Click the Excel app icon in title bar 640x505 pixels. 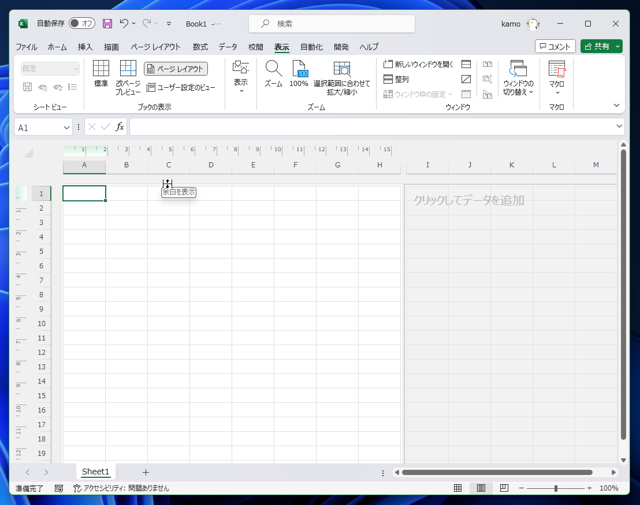pyautogui.click(x=23, y=24)
